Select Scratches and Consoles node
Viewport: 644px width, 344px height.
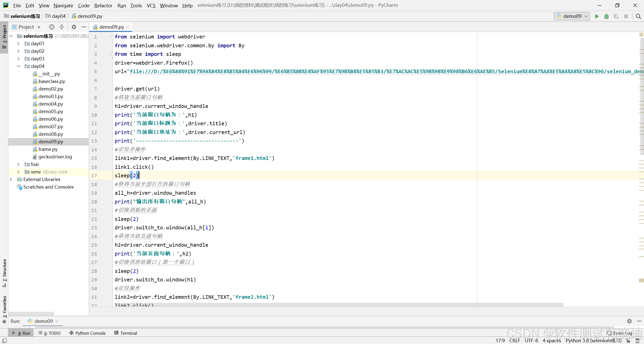[x=45, y=187]
